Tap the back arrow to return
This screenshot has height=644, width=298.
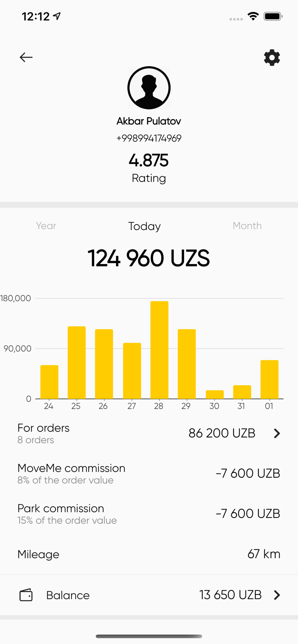point(26,57)
